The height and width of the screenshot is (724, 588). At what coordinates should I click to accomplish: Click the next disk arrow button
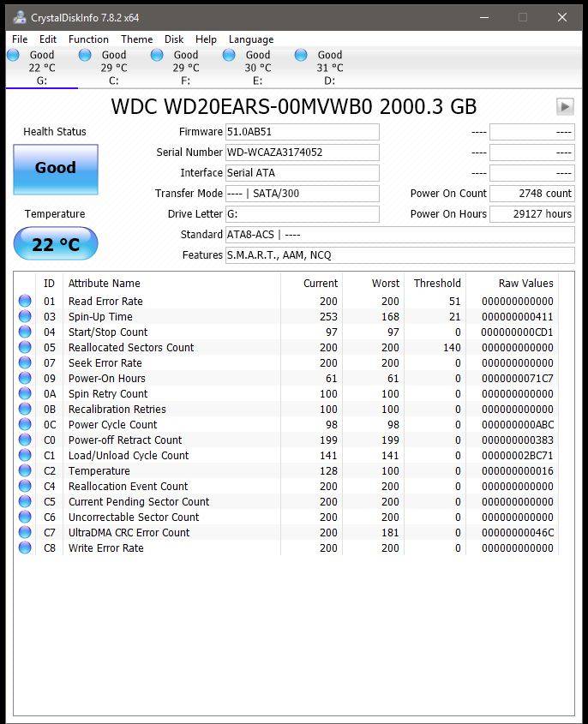[x=565, y=106]
